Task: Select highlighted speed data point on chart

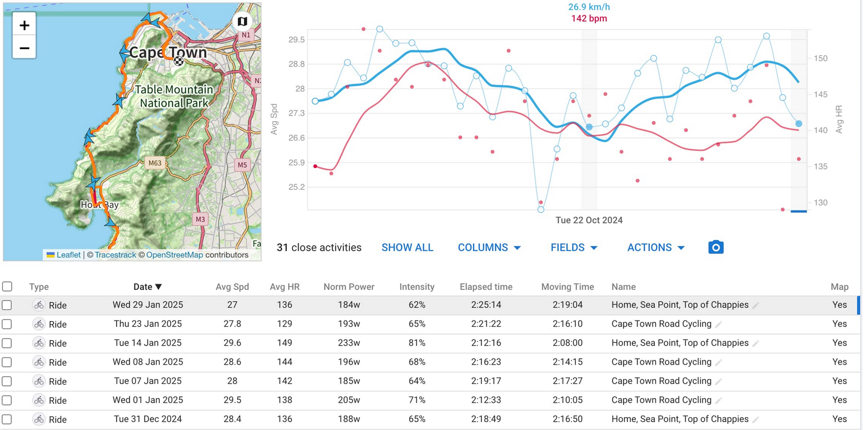Action: coord(589,127)
